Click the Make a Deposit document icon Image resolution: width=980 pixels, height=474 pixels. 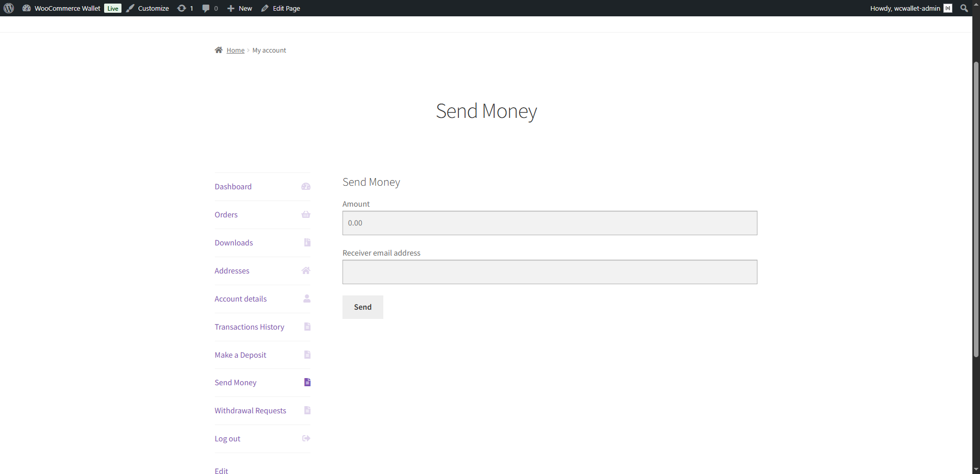tap(307, 355)
